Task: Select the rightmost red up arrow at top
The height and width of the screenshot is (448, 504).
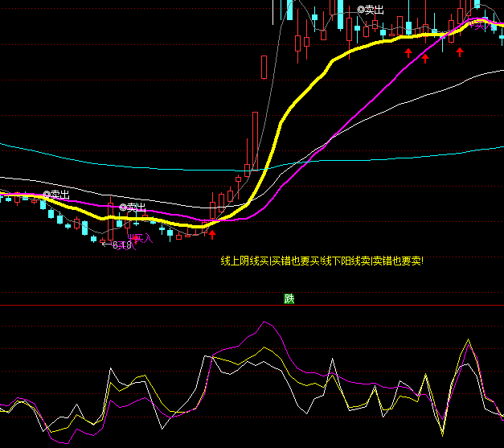Action: (460, 53)
